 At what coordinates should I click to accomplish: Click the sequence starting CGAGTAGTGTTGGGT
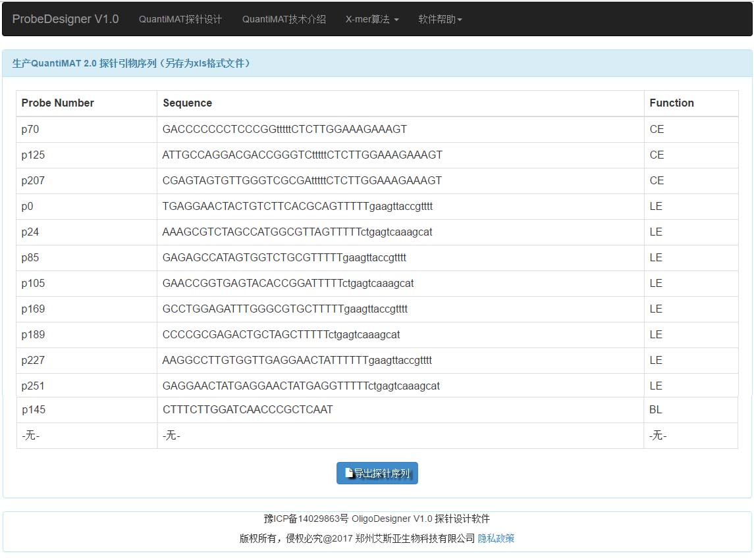coord(302,181)
